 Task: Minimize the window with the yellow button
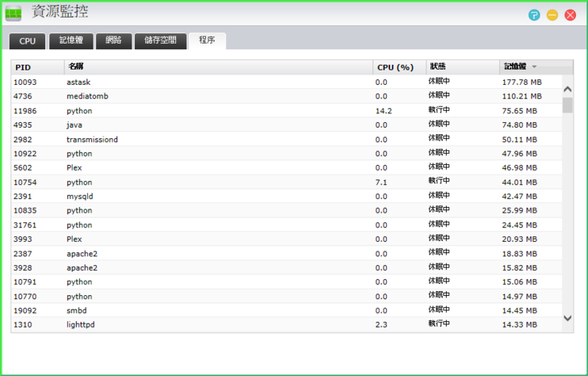pyautogui.click(x=552, y=15)
